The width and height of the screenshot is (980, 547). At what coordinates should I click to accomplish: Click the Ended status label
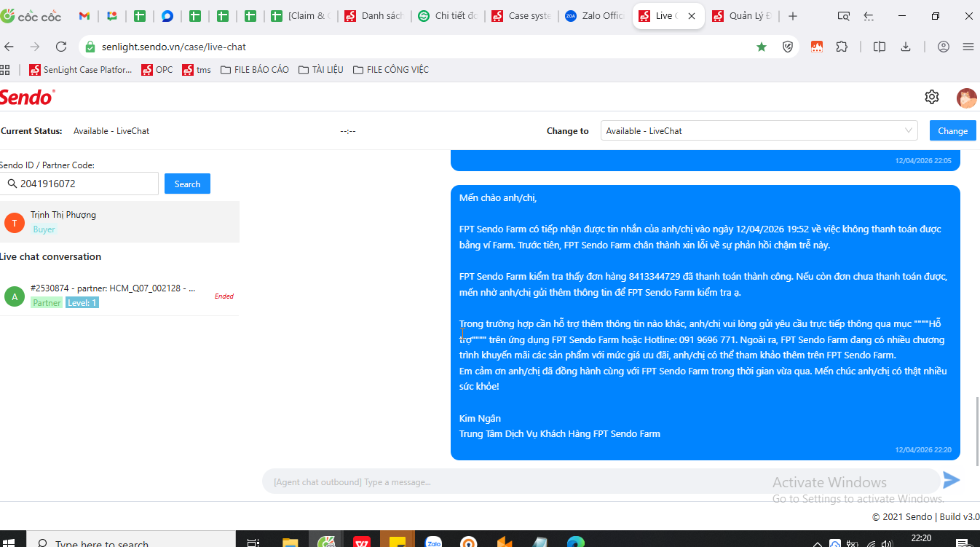[224, 296]
